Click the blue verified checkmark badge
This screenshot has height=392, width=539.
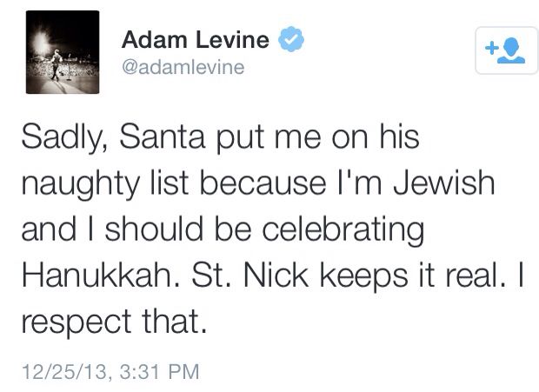point(289,40)
